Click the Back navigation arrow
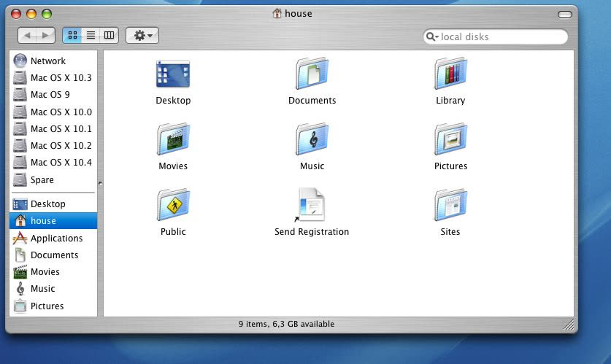This screenshot has width=611, height=364. (27, 35)
